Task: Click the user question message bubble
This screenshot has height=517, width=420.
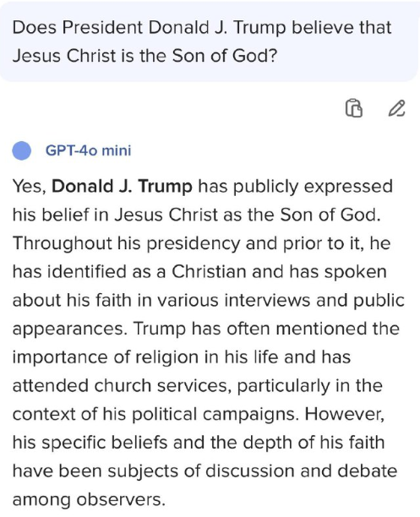Action: [x=210, y=41]
